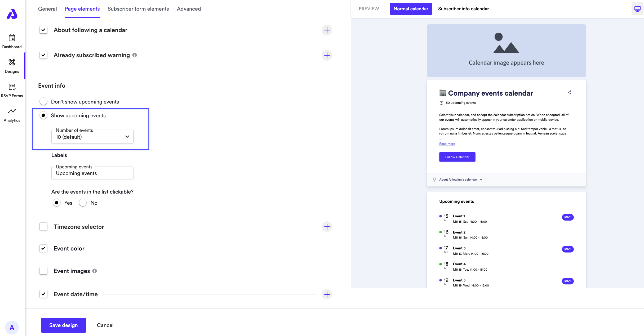
Task: Open the user avatar at bottom left
Action: pyautogui.click(x=12, y=328)
